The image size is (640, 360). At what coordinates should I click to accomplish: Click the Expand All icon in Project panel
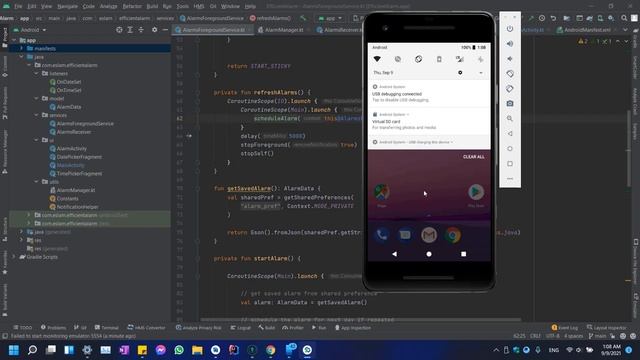click(130, 30)
